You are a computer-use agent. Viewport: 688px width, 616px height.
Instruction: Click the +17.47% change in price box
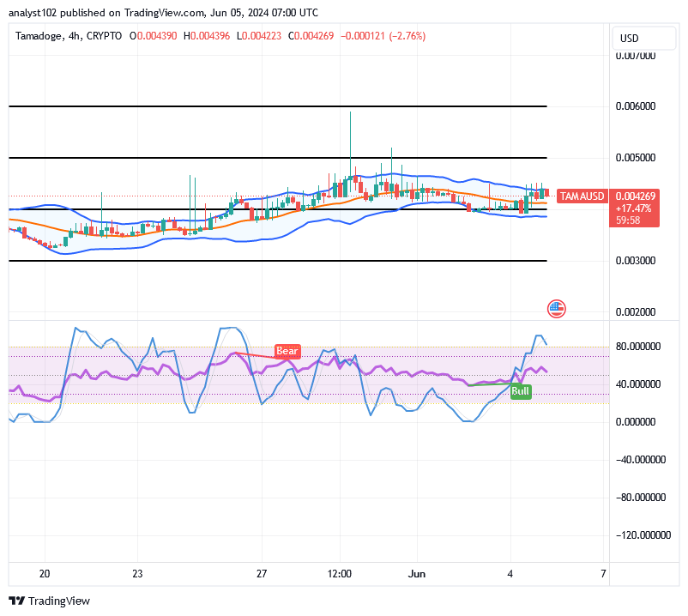click(x=634, y=208)
